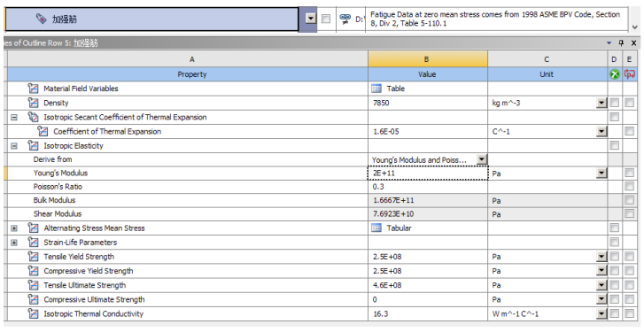Open the Table icon for Material Field Variables
This screenshot has height=332, width=644.
pyautogui.click(x=376, y=89)
